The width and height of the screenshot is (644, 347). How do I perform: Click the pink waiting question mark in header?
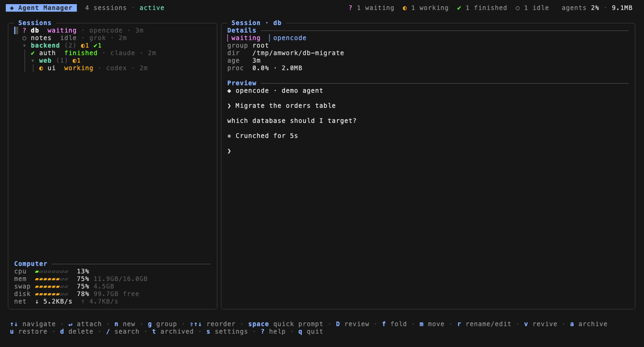pos(350,8)
